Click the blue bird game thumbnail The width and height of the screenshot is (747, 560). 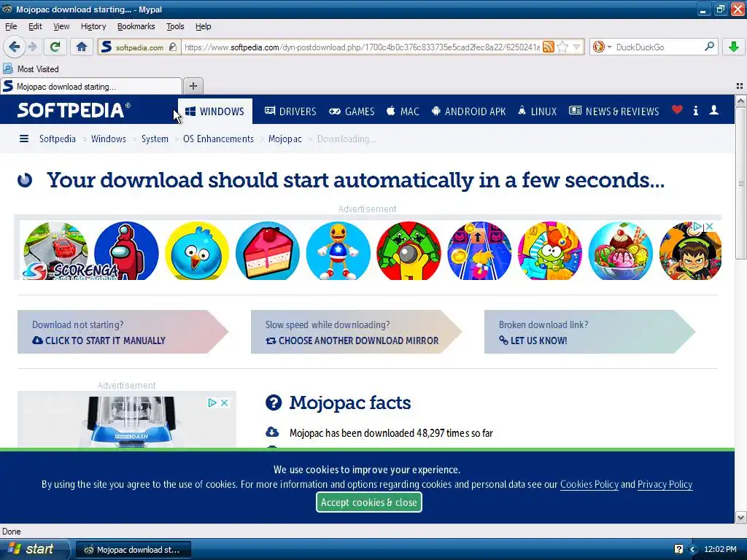coord(197,251)
